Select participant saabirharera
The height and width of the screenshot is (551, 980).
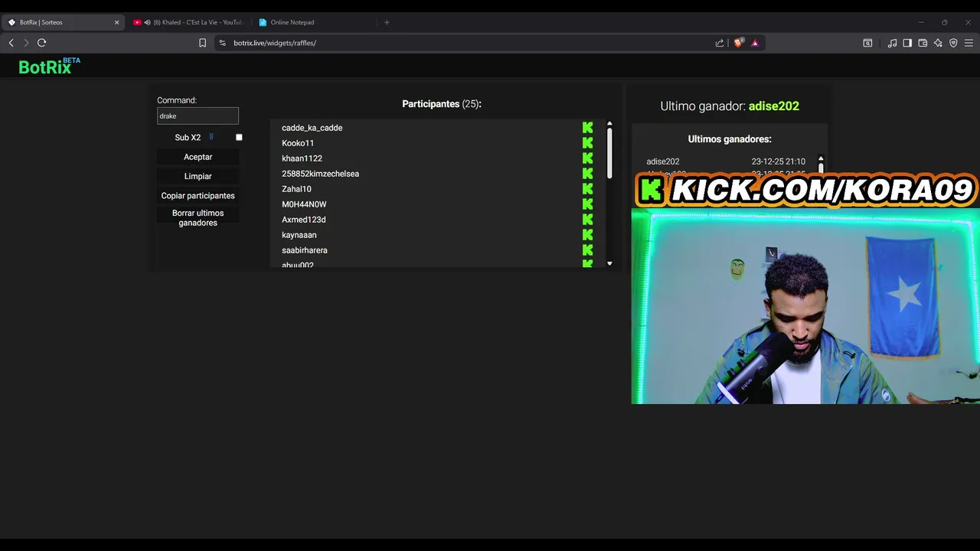[x=304, y=250]
